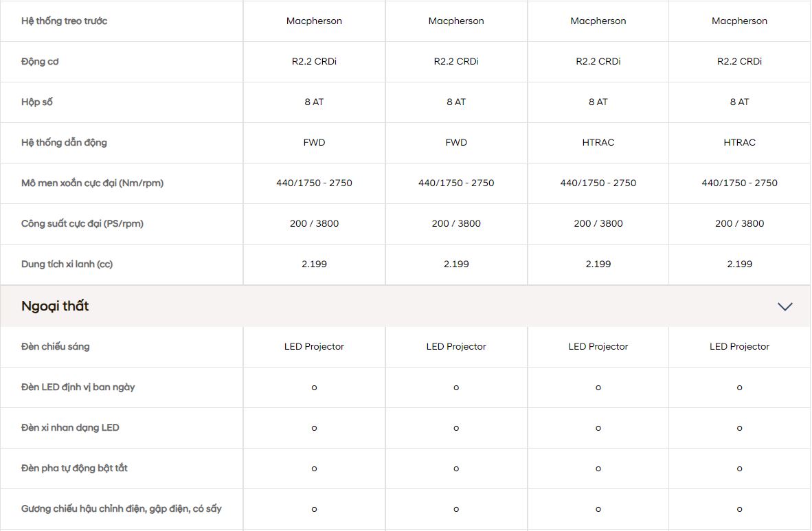The height and width of the screenshot is (531, 812).
Task: Click the last column HTRAC cell
Action: pos(739,142)
